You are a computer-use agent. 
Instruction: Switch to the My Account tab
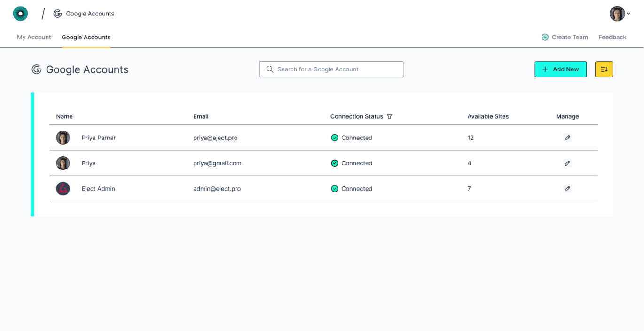tap(33, 37)
